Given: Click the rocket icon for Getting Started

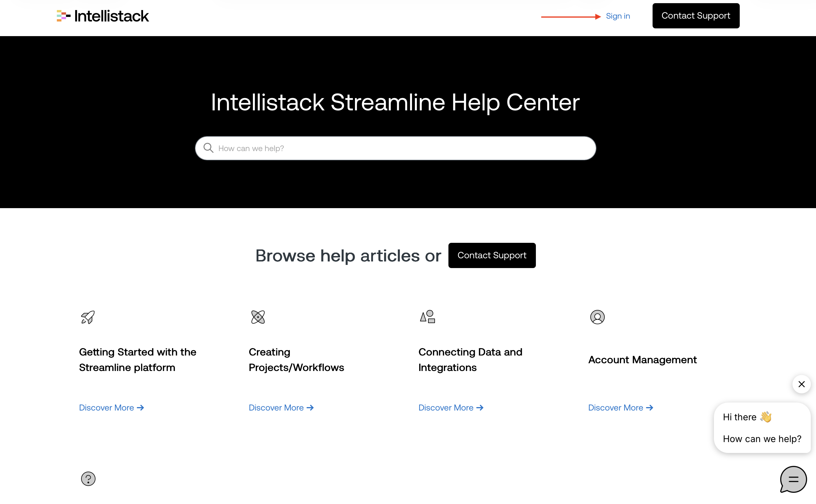Looking at the screenshot, I should pyautogui.click(x=88, y=317).
